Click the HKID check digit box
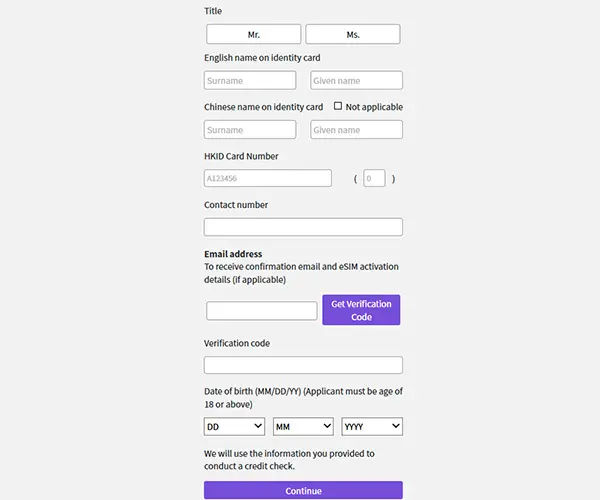 pos(374,178)
